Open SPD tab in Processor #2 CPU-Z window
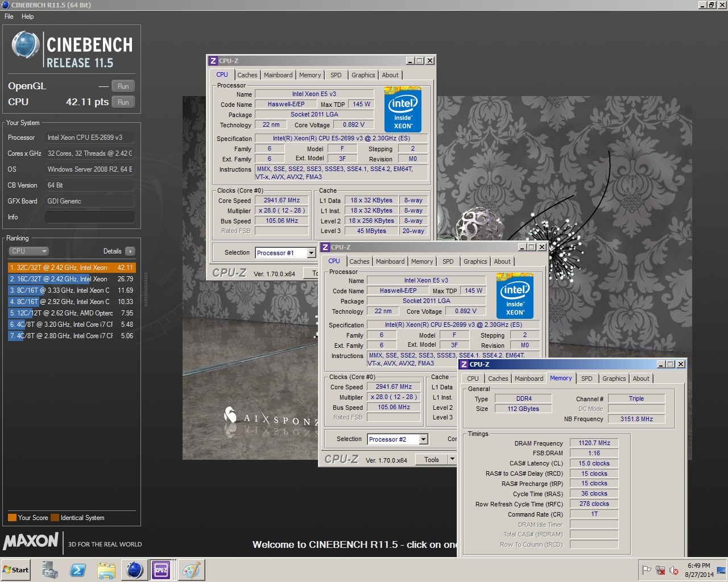 [448, 261]
